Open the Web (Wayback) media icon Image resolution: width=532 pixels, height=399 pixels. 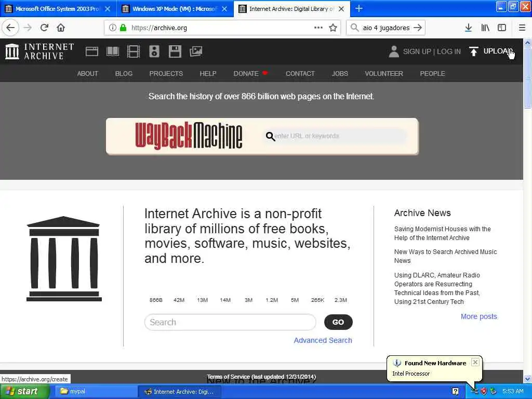(91, 51)
